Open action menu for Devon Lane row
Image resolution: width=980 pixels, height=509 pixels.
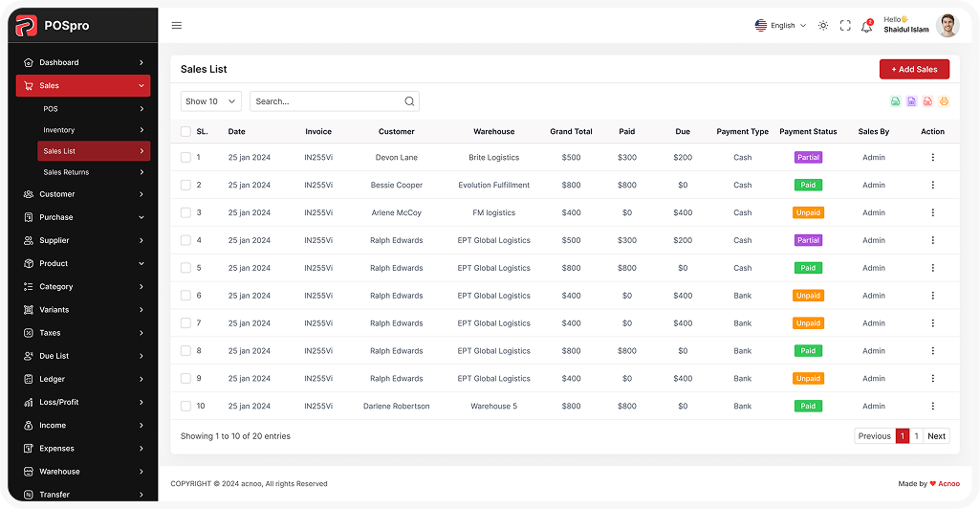[x=932, y=158]
